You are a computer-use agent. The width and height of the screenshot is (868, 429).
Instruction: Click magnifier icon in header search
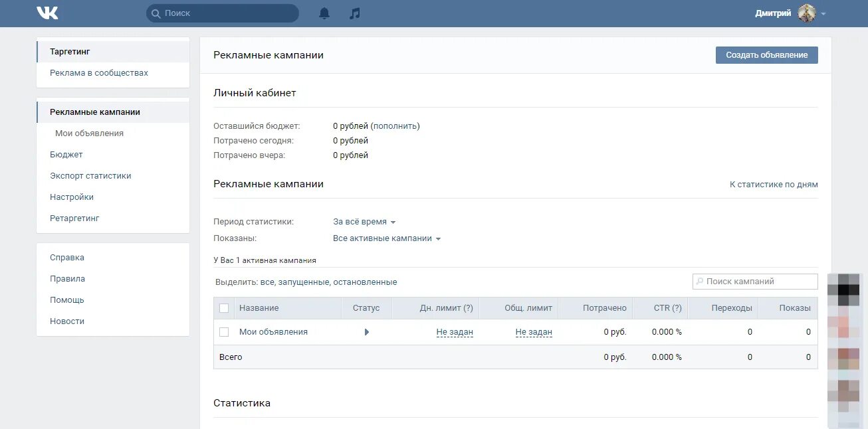[x=156, y=13]
